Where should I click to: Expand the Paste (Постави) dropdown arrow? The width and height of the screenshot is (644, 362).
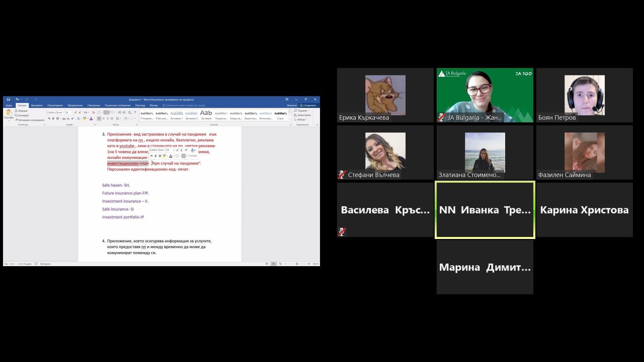(8, 120)
